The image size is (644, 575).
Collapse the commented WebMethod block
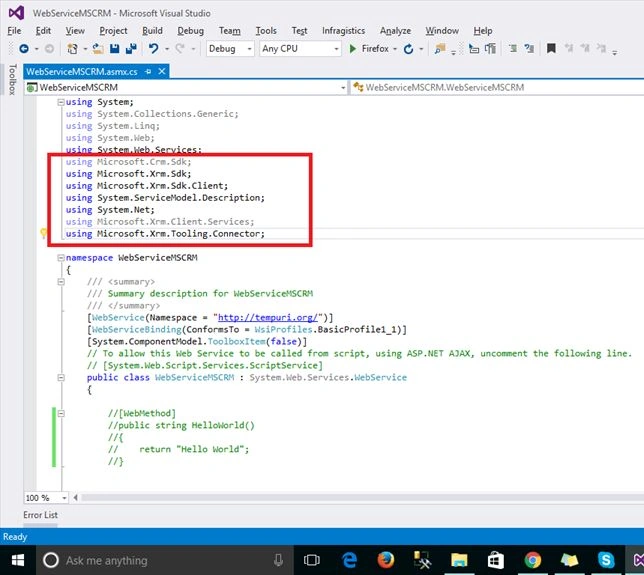click(61, 413)
